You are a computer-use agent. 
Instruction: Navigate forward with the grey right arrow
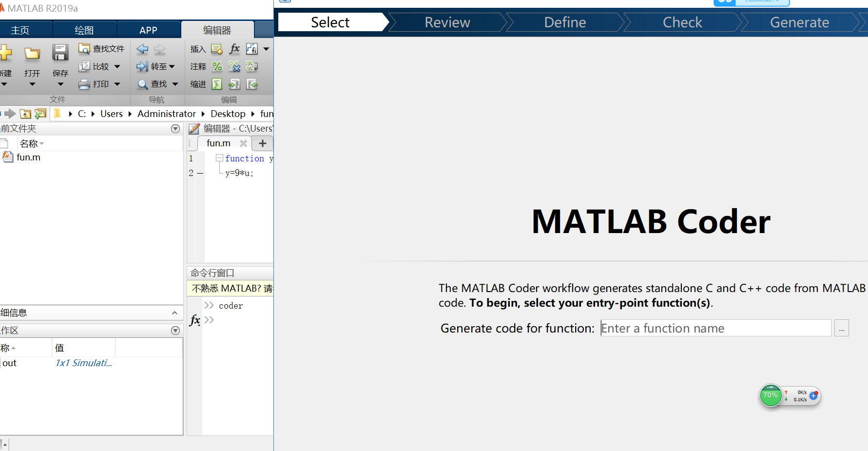[160, 49]
